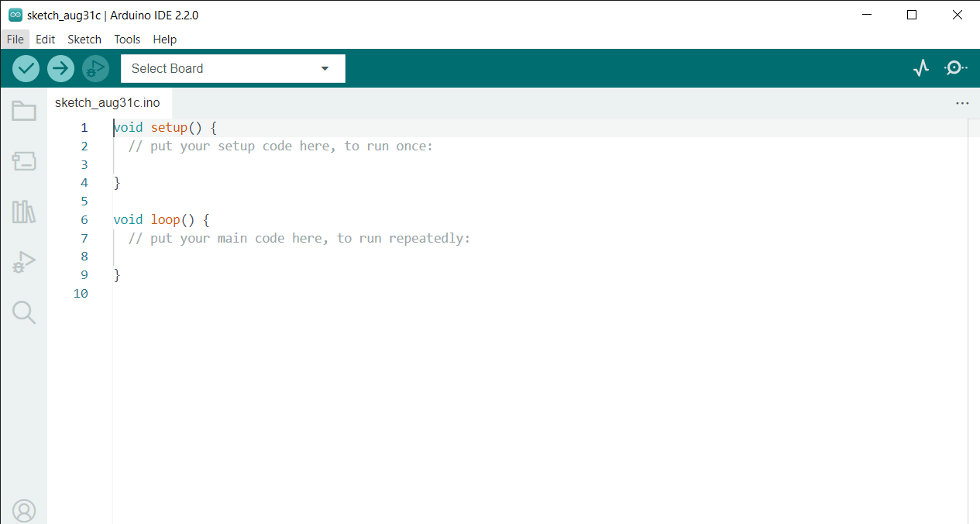Open the Search sidebar icon
Image resolution: width=980 pixels, height=524 pixels.
pyautogui.click(x=23, y=312)
